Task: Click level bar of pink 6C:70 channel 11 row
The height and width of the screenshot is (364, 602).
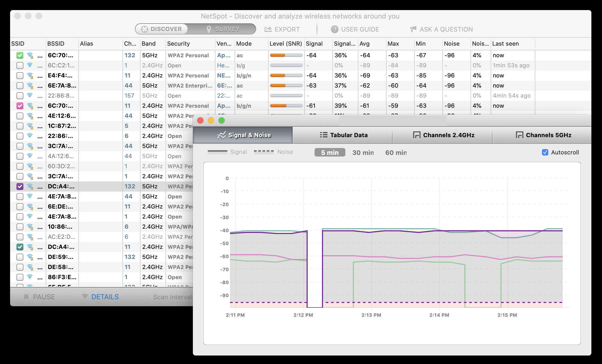Action: tap(286, 106)
